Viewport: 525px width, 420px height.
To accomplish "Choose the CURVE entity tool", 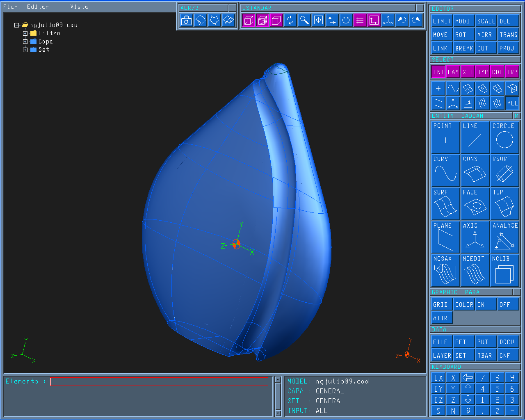I will [445, 171].
